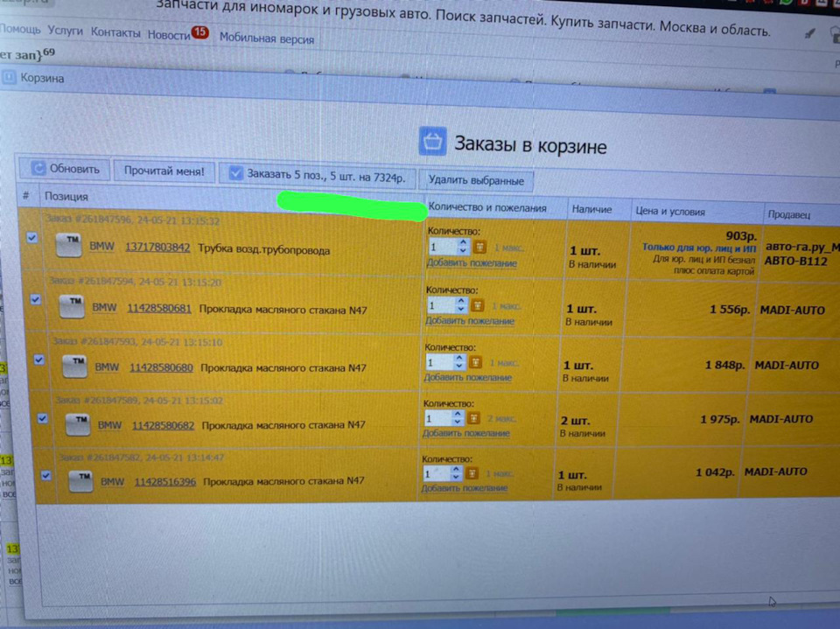Switch to Мобильная версия
Image resolution: width=840 pixels, height=629 pixels.
[267, 38]
